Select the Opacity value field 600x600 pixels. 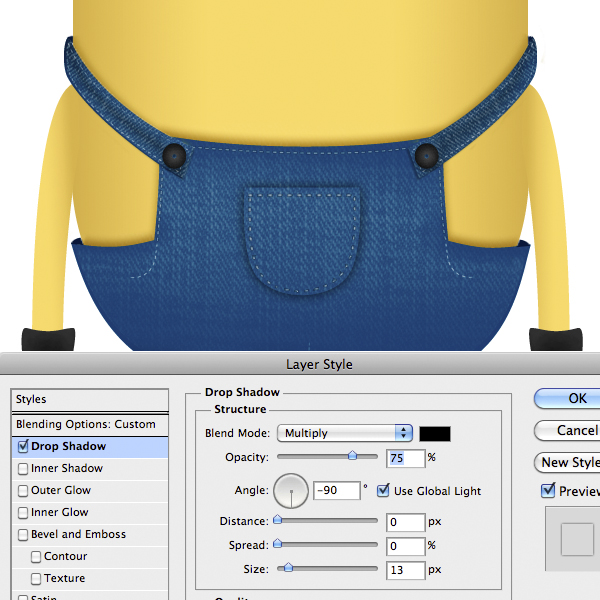point(405,458)
